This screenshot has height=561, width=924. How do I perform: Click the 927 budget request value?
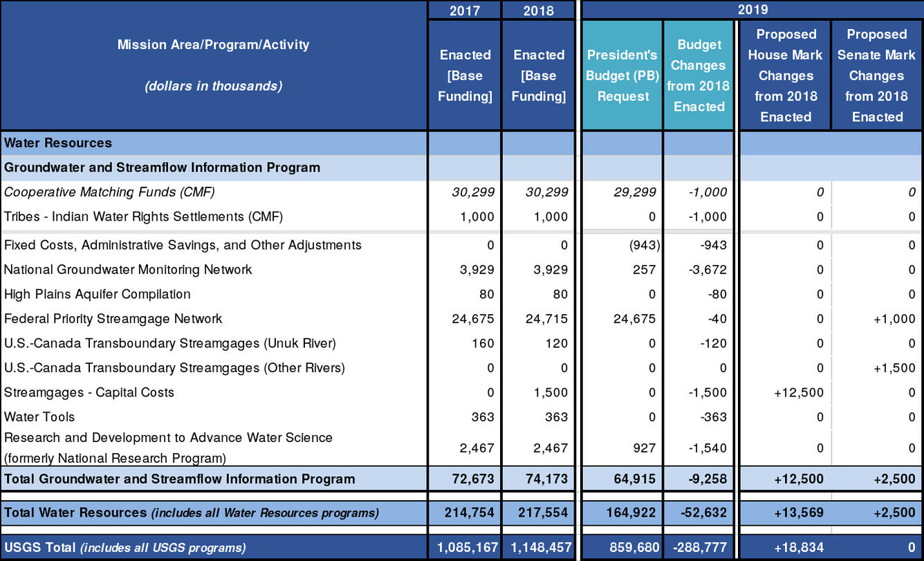click(644, 448)
